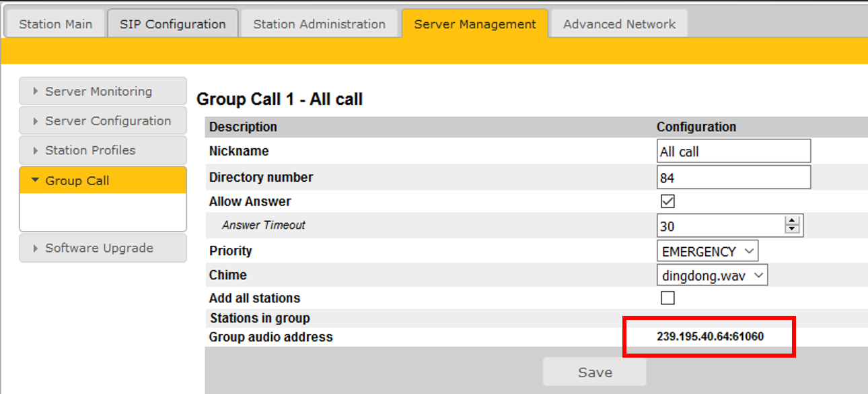Enable the Add all stations checkbox

coord(667,298)
